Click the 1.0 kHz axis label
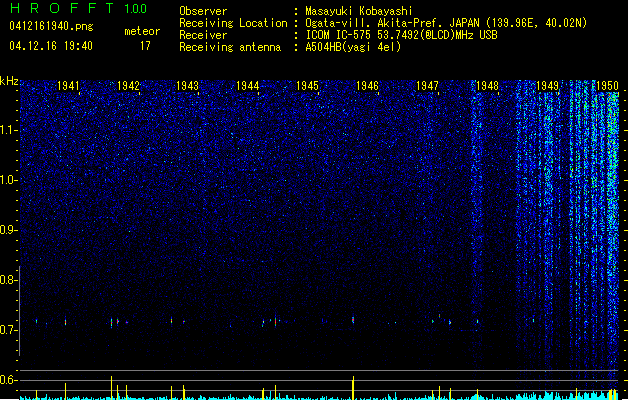This screenshot has height=400, width=629. (x=7, y=180)
